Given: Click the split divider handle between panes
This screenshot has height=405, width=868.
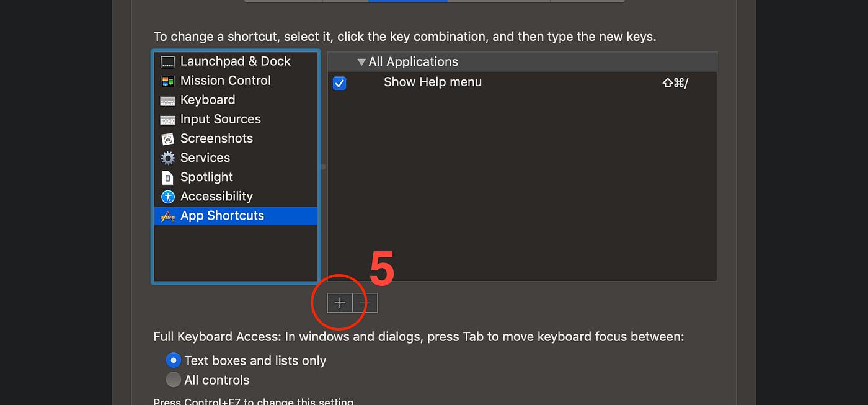Looking at the screenshot, I should point(322,167).
